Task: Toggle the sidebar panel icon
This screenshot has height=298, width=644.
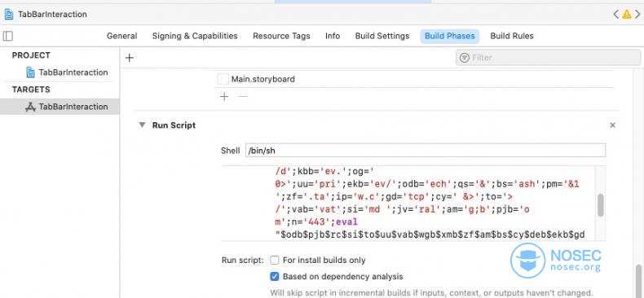Action: tap(7, 36)
